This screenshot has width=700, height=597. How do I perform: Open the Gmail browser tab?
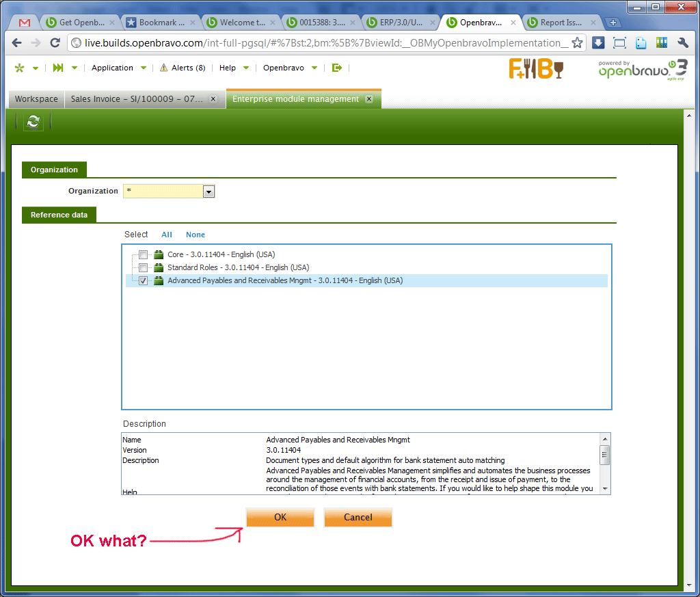[x=25, y=23]
